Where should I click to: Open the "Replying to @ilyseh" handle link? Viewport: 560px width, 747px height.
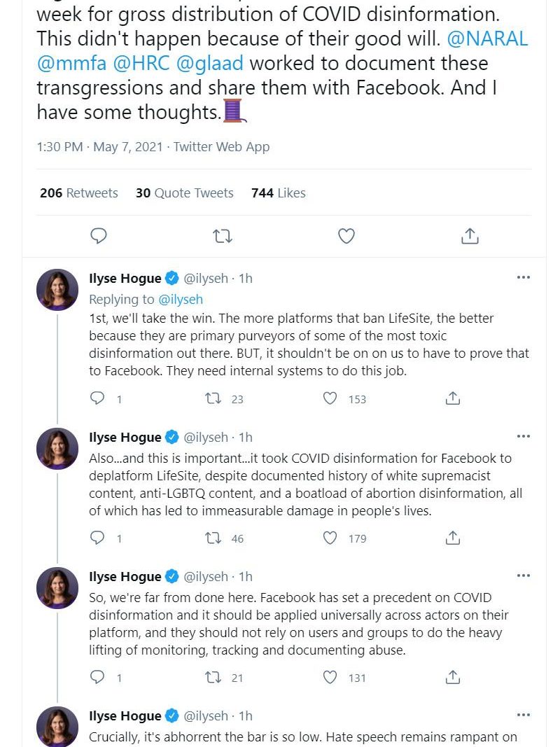pyautogui.click(x=181, y=299)
